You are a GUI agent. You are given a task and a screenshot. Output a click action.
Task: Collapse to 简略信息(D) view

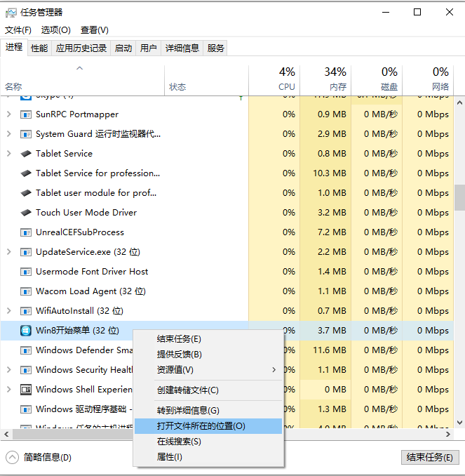pos(39,458)
